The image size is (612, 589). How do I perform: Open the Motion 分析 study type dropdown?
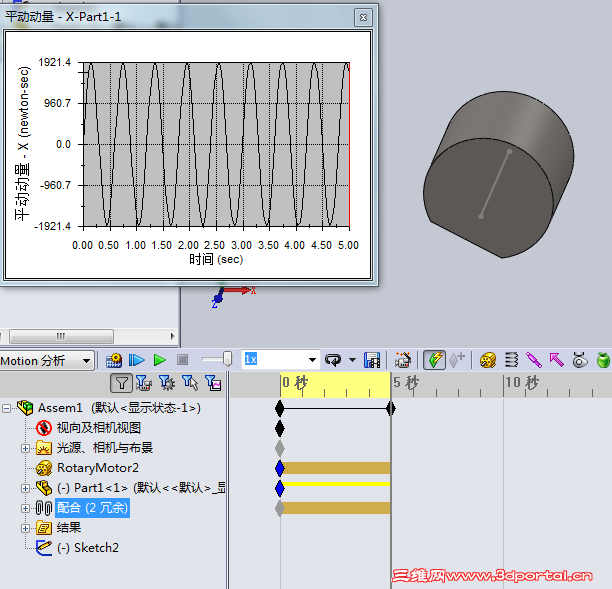(x=86, y=361)
